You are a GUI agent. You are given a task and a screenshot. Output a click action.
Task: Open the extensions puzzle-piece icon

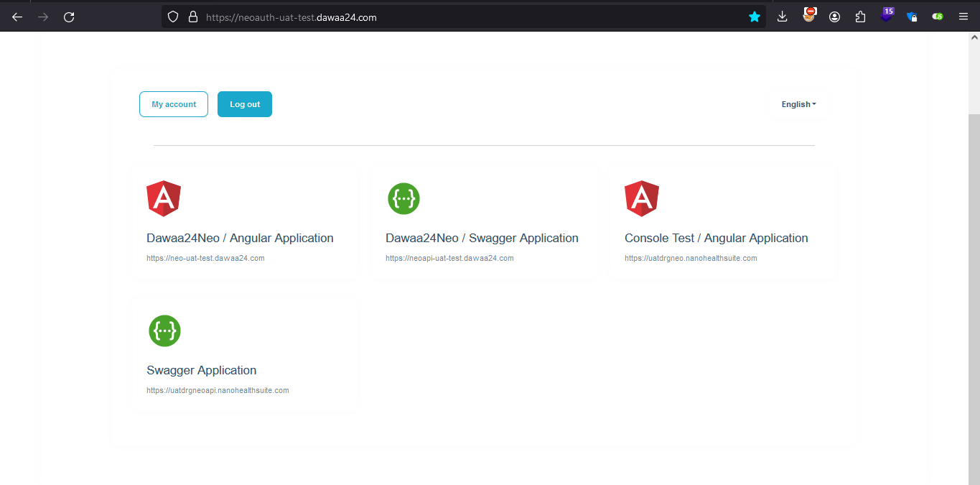pyautogui.click(x=860, y=17)
